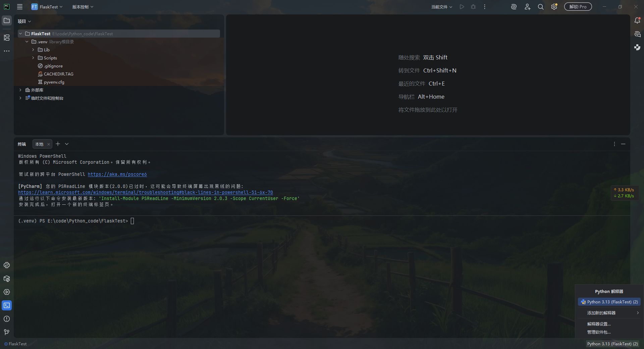Open the 版本控制 dropdown
644x349 pixels.
click(83, 7)
